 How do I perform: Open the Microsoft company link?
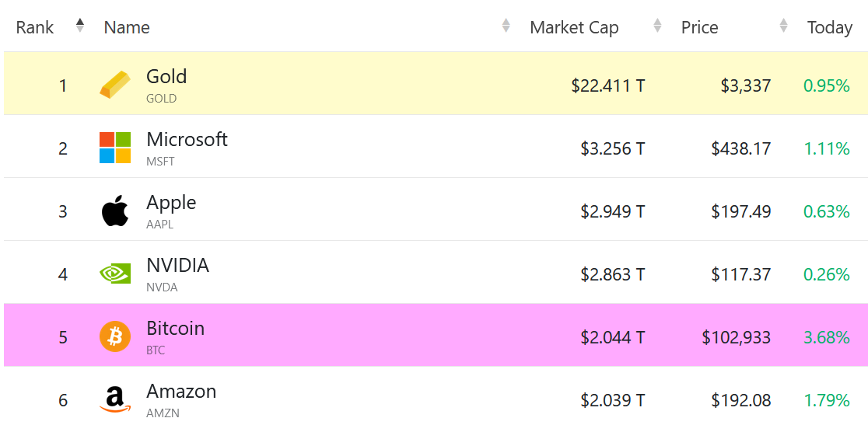187,139
